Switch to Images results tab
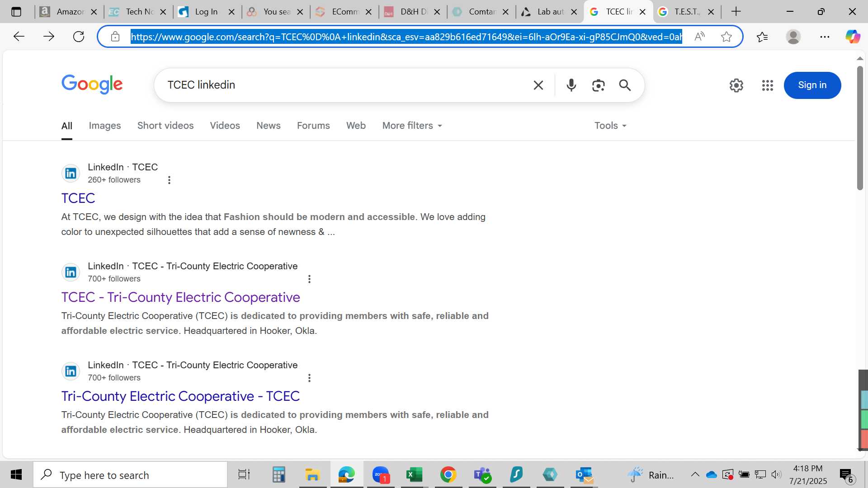The image size is (868, 488). click(104, 126)
